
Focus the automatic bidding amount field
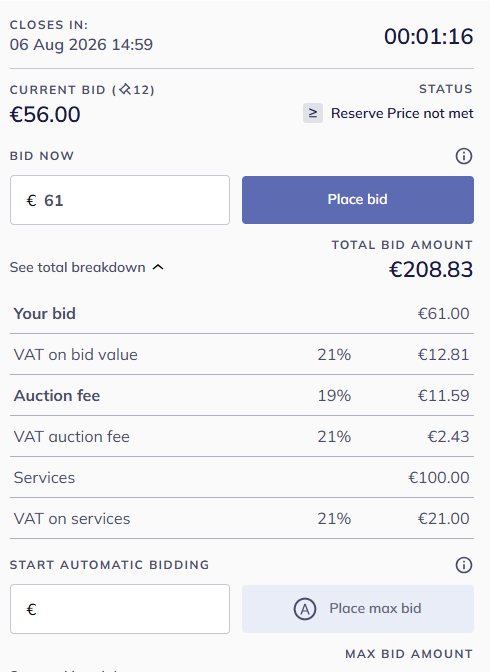(x=120, y=609)
